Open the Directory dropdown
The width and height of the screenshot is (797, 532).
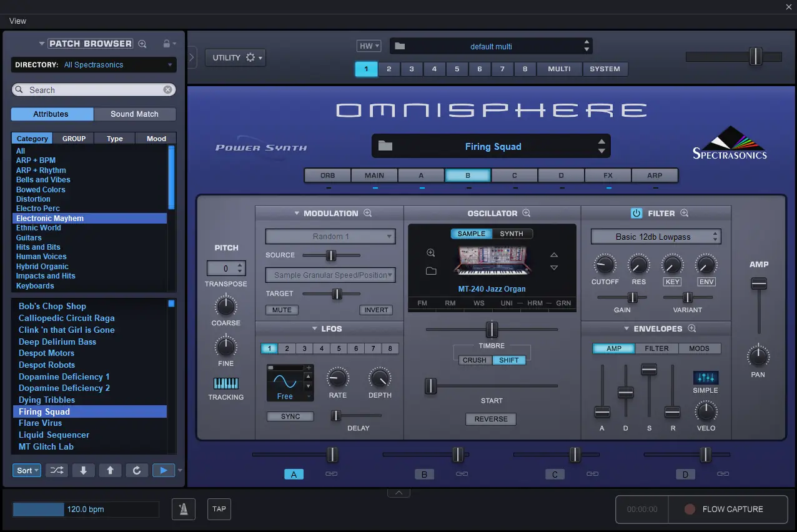point(94,65)
